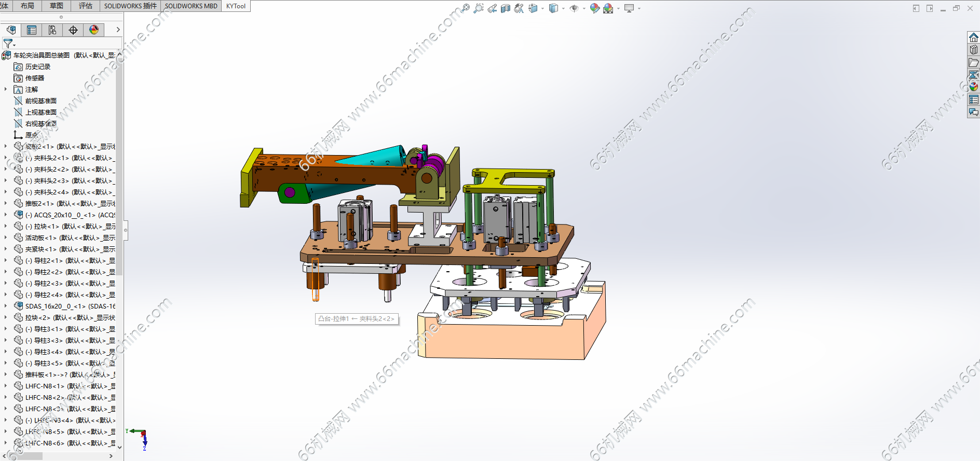This screenshot has width=980, height=461.
Task: Select 前视基准面 in the feature tree
Action: (x=40, y=101)
